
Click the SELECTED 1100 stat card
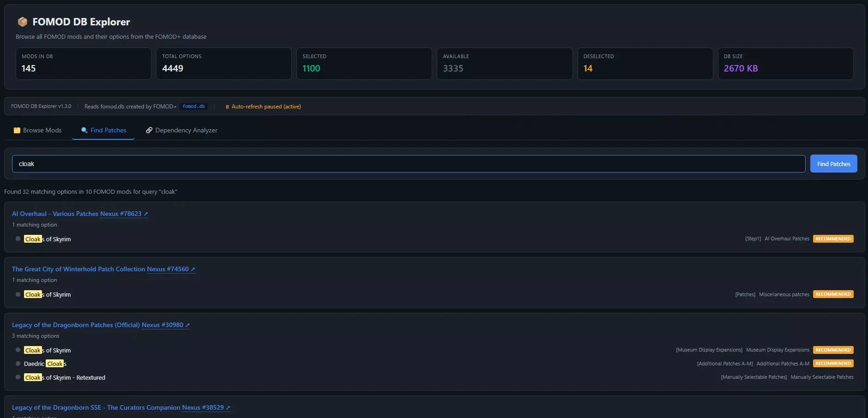pos(364,64)
